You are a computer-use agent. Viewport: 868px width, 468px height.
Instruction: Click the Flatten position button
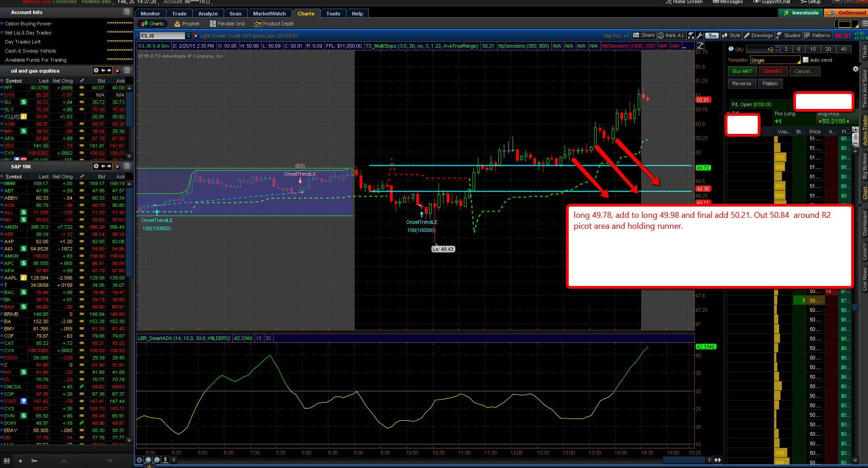(x=770, y=84)
